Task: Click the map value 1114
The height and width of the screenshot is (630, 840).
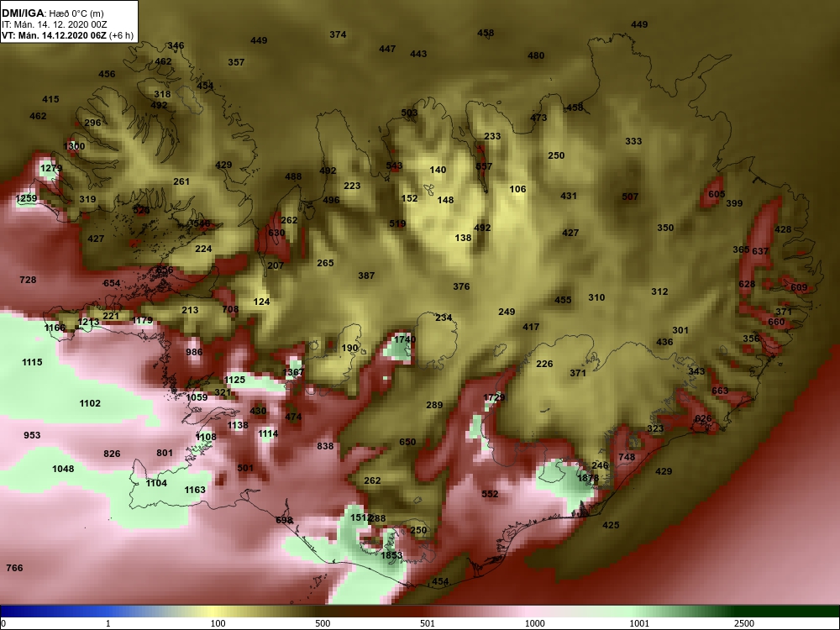Action: (268, 433)
